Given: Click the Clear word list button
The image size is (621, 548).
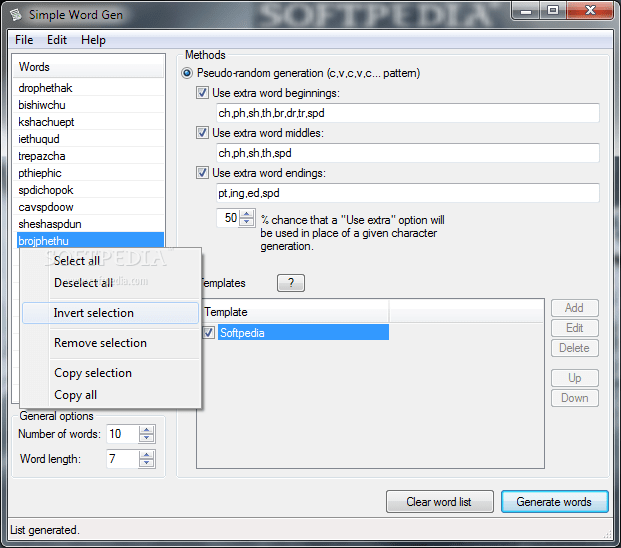Looking at the screenshot, I should tap(440, 502).
